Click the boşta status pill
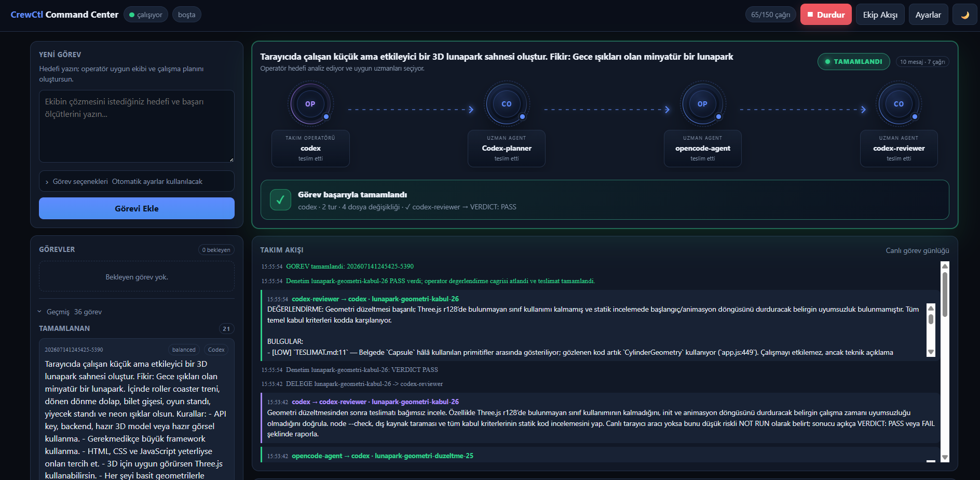The height and width of the screenshot is (480, 980). tap(187, 15)
